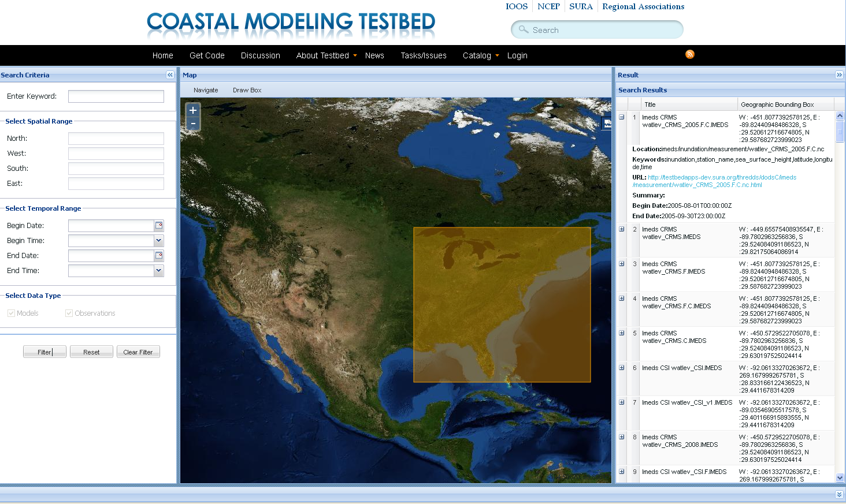Screen dimensions: 846x504
Task: Zoom in on the map
Action: 193,110
